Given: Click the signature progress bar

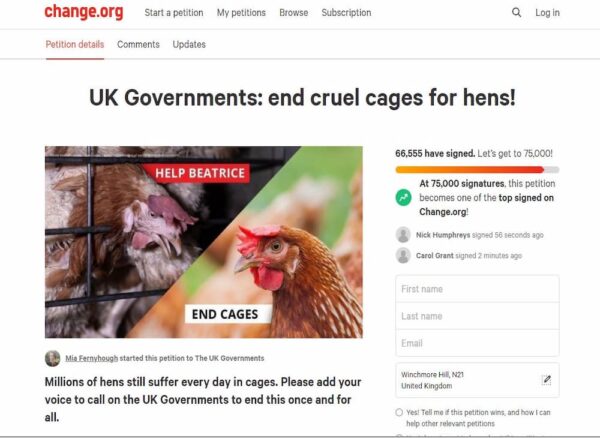Looking at the screenshot, I should 477,169.
